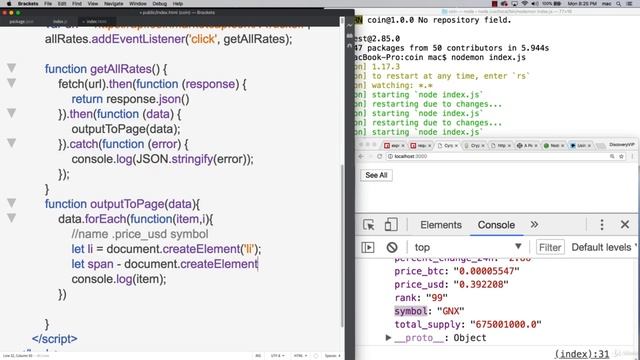Open the Default levels dropdown
Viewport: 640px width, 360px height.
point(604,247)
